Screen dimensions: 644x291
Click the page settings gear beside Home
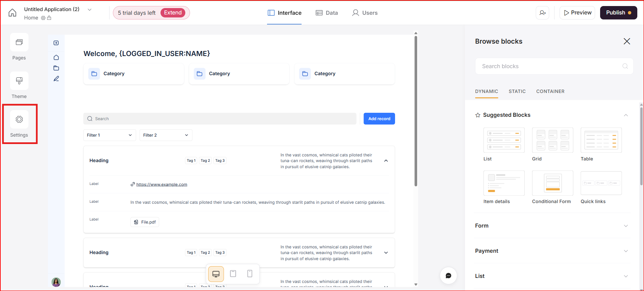pyautogui.click(x=43, y=18)
